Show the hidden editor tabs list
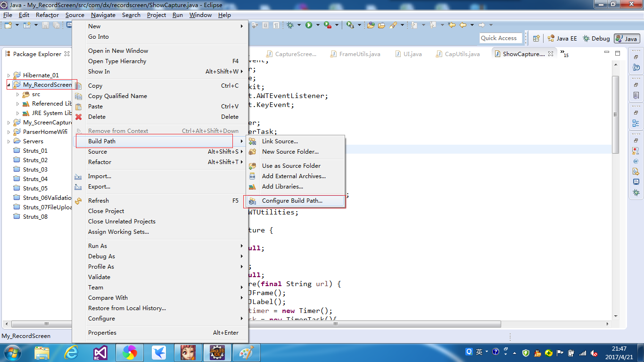Screen dimensions: 644x362 tap(564, 54)
